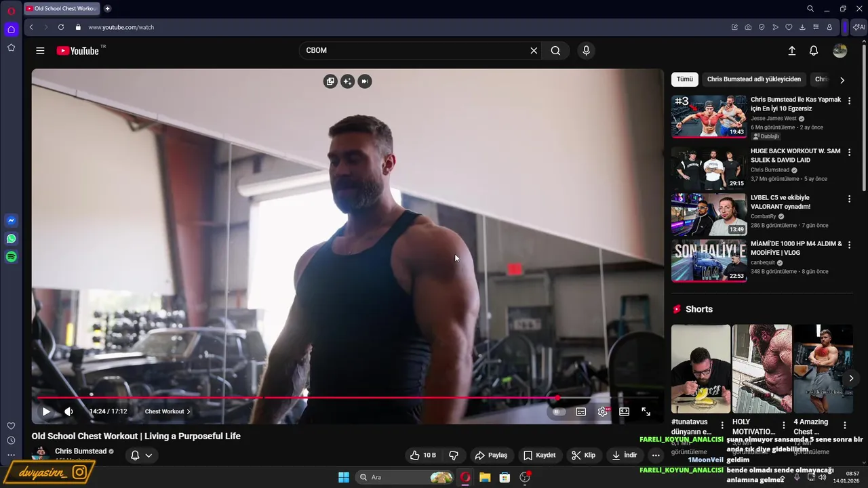
Task: Click the progress bar scrubber handle
Action: (x=558, y=398)
